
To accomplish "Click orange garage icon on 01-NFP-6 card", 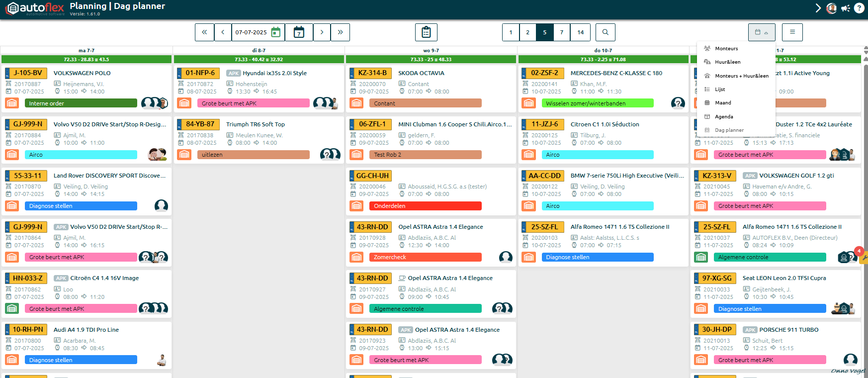I will pos(184,103).
